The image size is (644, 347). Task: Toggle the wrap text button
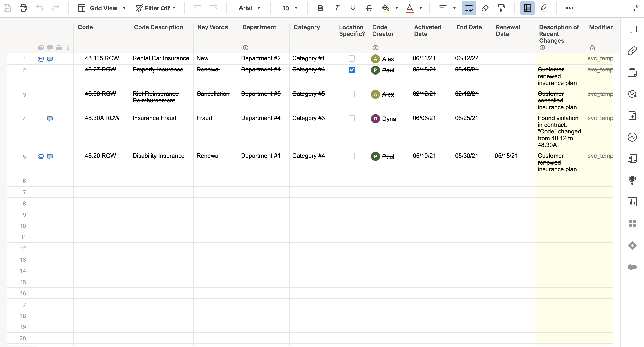[469, 8]
